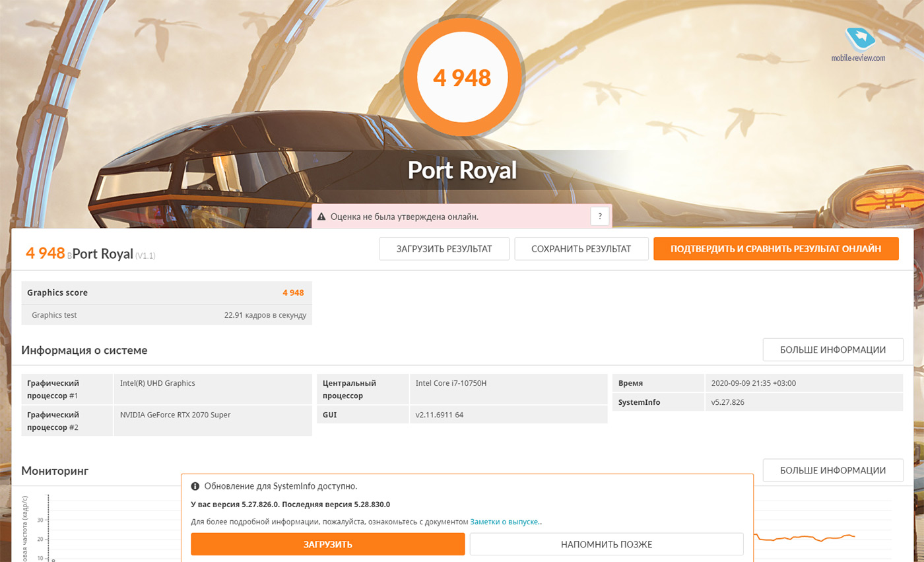The height and width of the screenshot is (562, 924).
Task: Click the question mark help button
Action: point(600,216)
